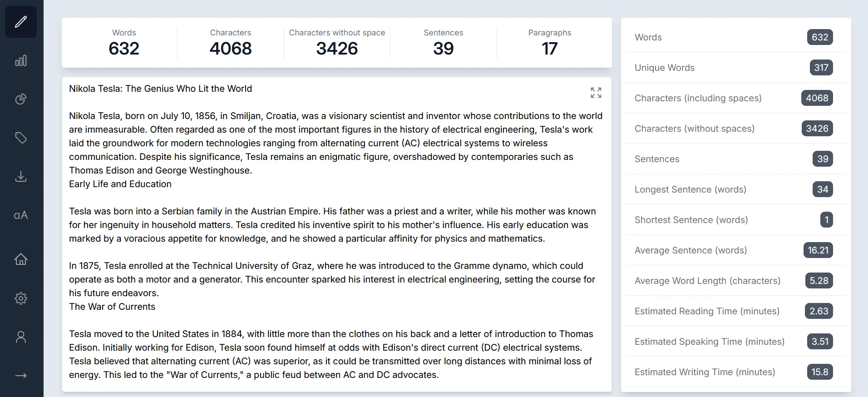
Task: Click the Unique Words badge showing 317
Action: [x=820, y=68]
